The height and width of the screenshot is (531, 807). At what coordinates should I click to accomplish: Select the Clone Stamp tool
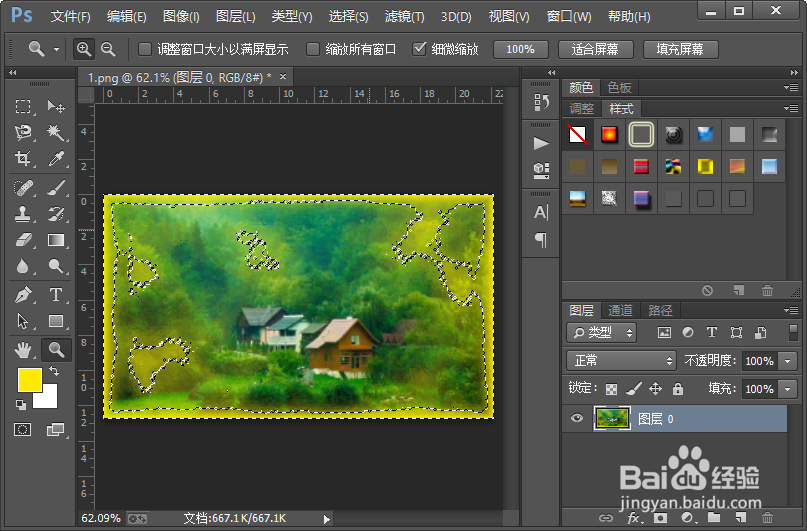[x=23, y=214]
